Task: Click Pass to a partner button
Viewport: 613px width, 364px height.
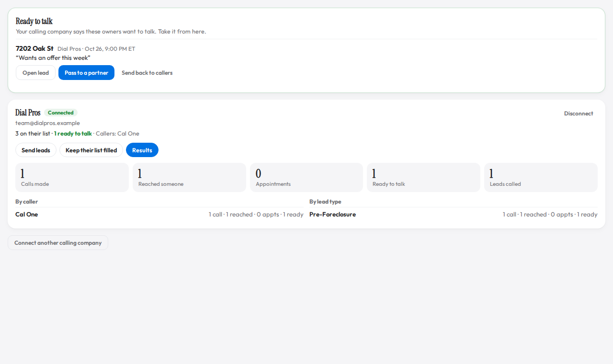Action: coord(86,73)
